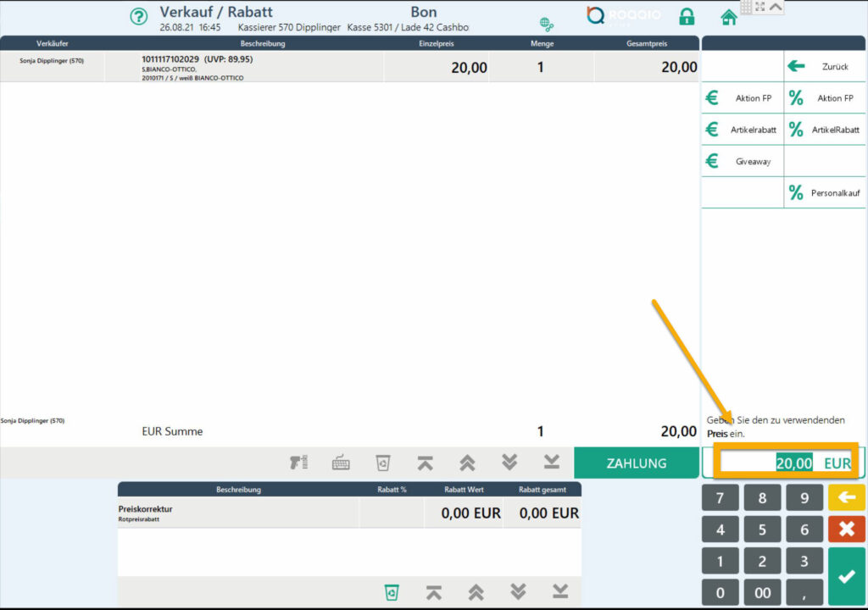
Task: Select Personalkauf percent discount
Action: 825,193
